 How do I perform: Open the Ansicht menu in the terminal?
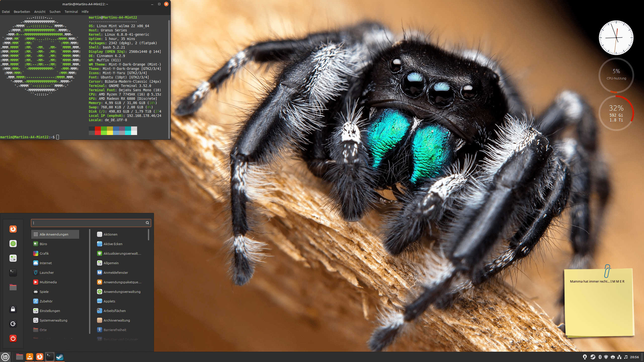point(40,12)
